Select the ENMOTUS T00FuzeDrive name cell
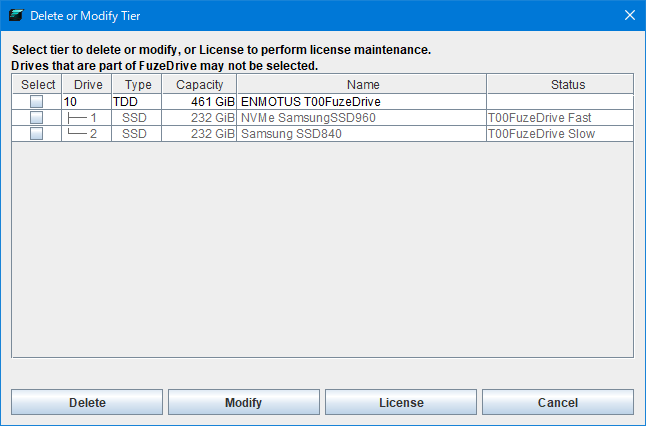Viewport: 646px width, 426px height. [x=362, y=102]
